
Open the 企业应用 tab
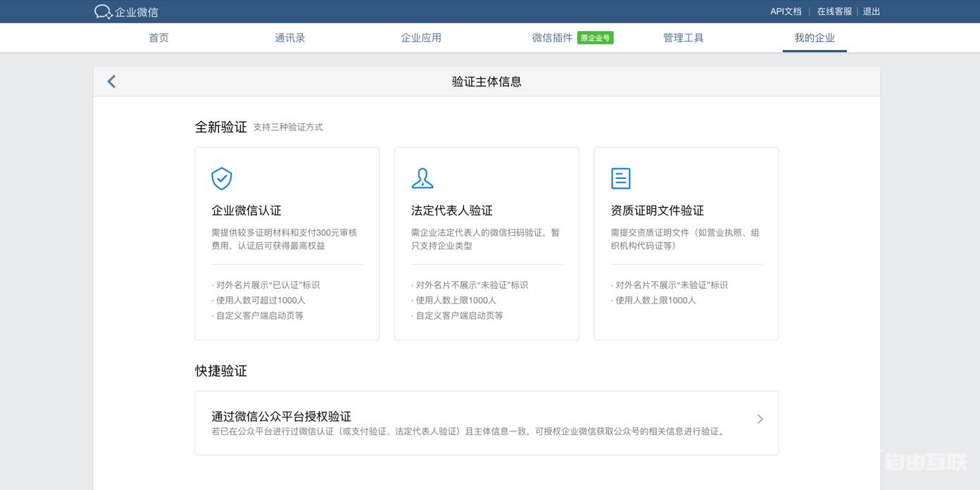pyautogui.click(x=420, y=37)
